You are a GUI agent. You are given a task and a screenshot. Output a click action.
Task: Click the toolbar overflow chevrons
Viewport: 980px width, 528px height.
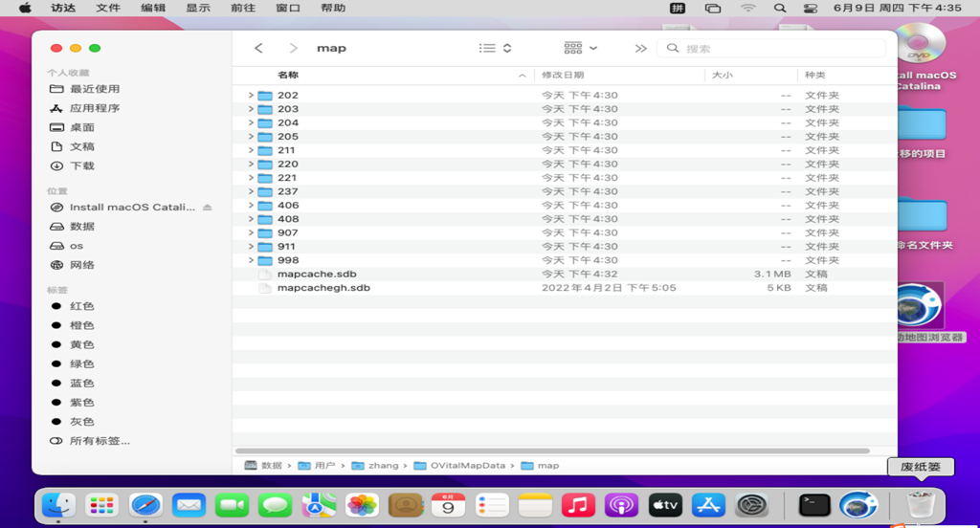click(x=640, y=48)
